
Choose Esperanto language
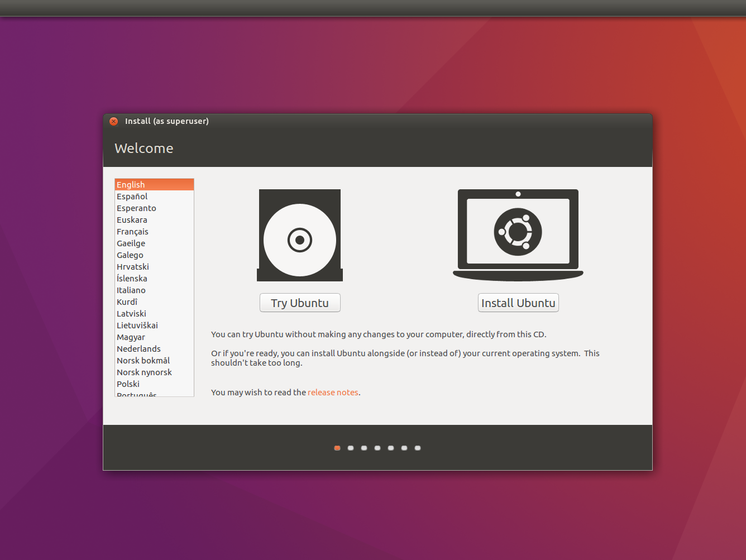[x=154, y=208]
